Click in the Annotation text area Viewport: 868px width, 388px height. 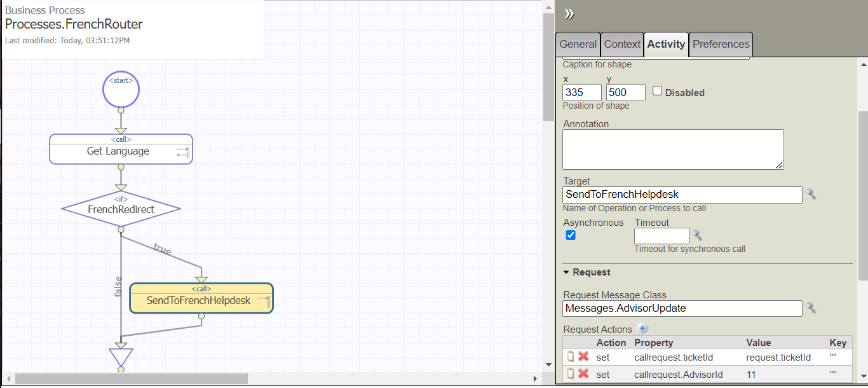pyautogui.click(x=673, y=149)
